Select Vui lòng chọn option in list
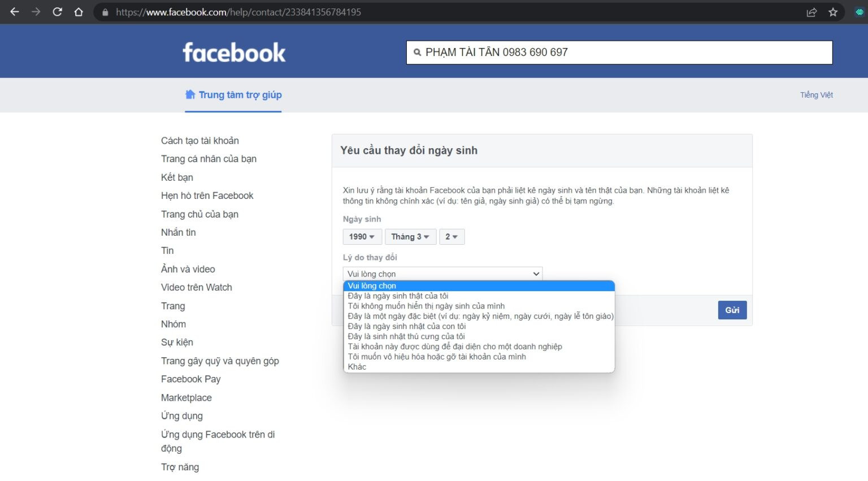 click(x=479, y=286)
